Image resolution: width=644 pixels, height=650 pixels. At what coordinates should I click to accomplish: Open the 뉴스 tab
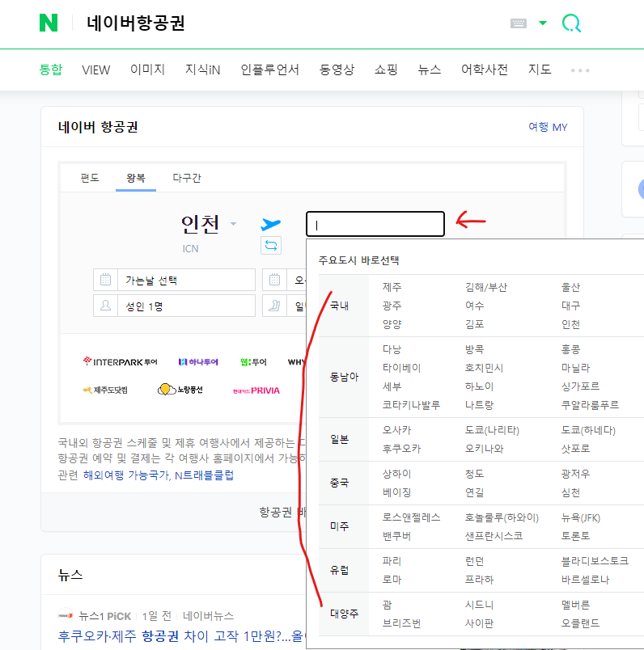[429, 70]
